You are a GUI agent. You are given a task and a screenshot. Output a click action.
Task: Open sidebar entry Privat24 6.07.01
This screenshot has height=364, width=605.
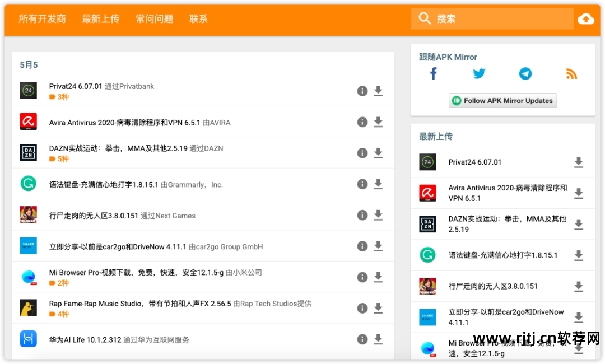(475, 162)
